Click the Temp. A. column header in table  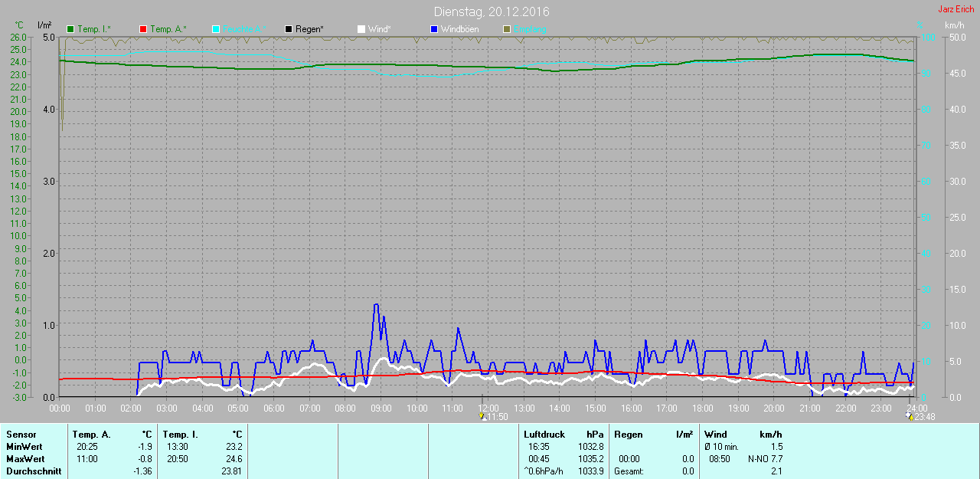tap(91, 435)
